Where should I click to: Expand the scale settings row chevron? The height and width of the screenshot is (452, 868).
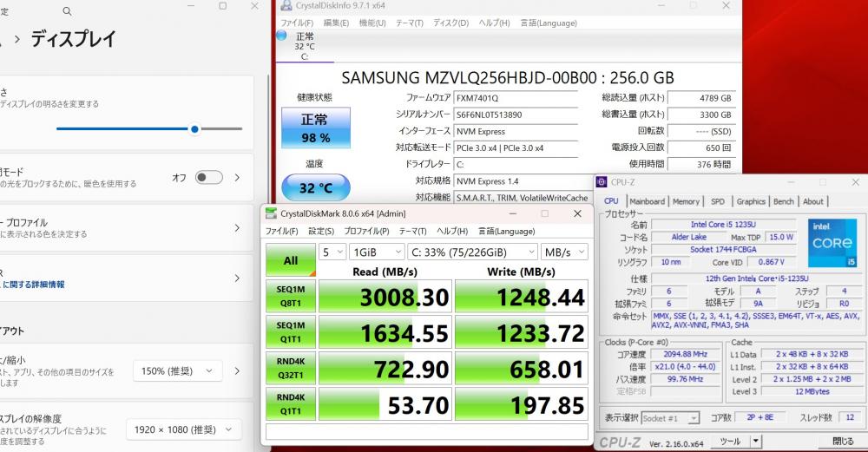tap(237, 371)
